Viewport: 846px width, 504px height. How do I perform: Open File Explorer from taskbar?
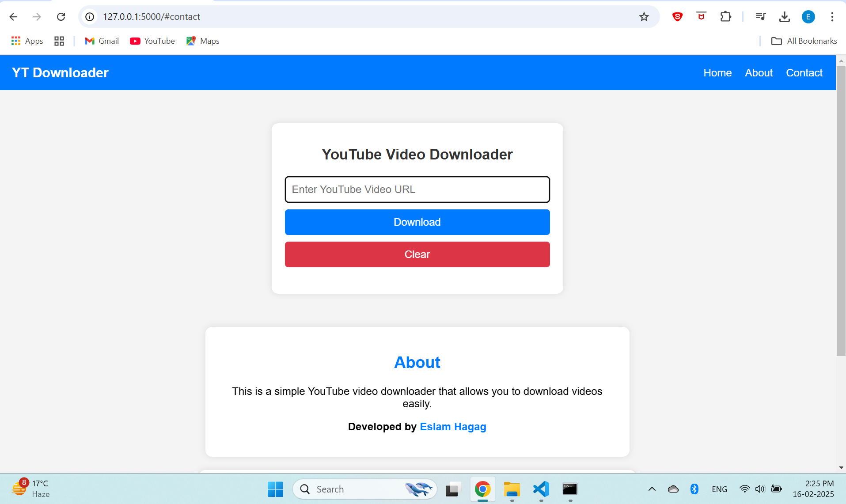tap(512, 489)
